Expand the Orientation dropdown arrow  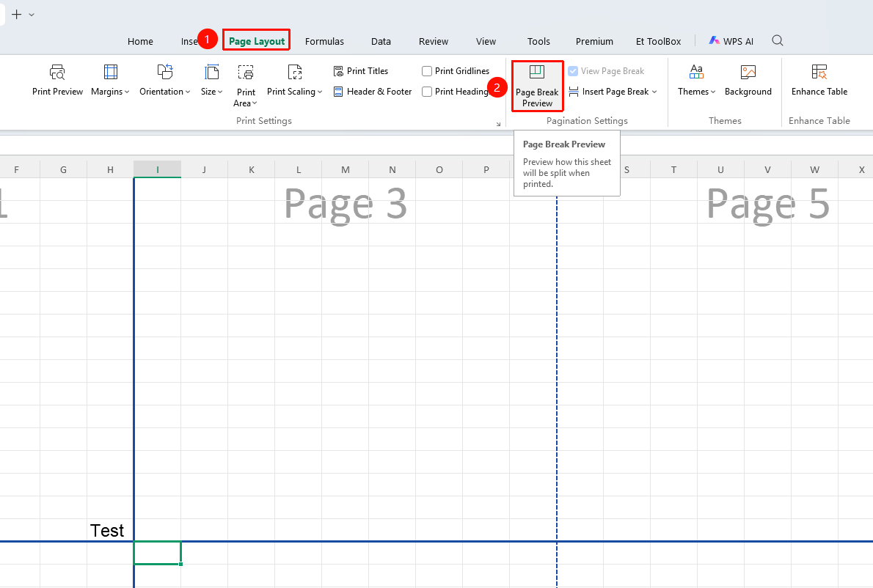(x=188, y=92)
